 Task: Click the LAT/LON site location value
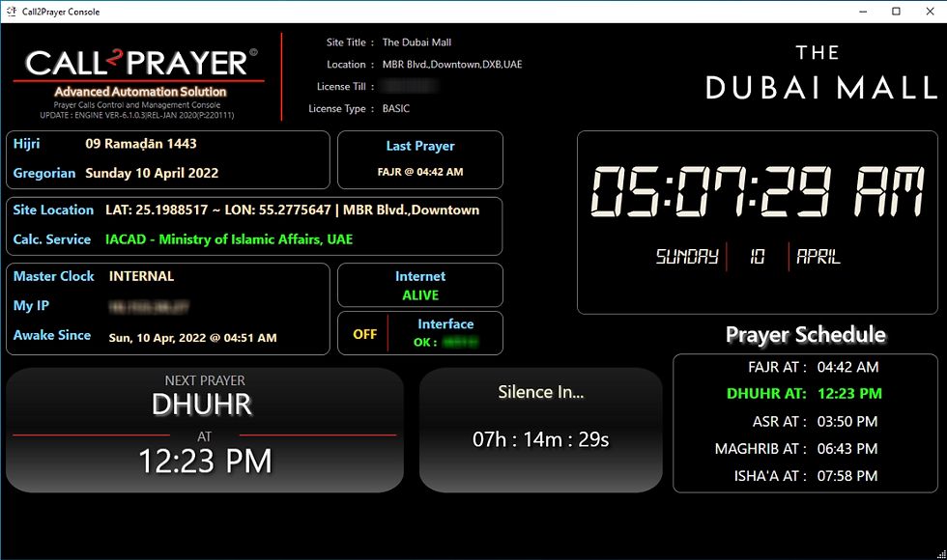(292, 210)
